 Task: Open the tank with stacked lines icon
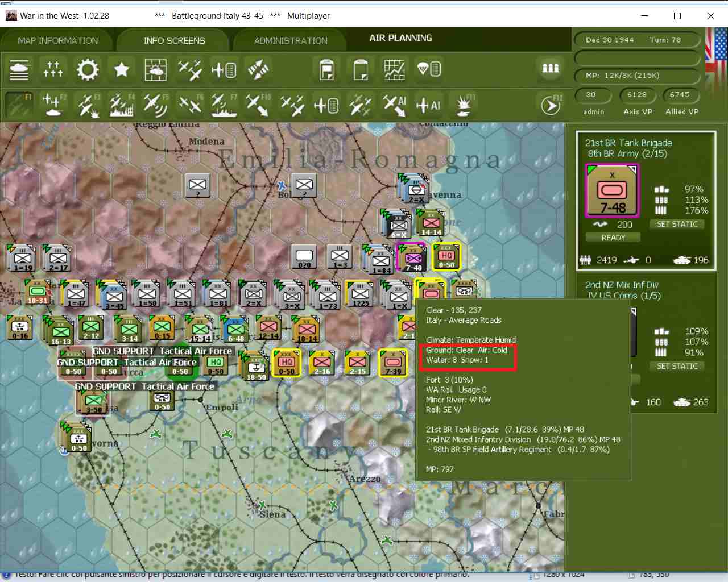[x=19, y=69]
